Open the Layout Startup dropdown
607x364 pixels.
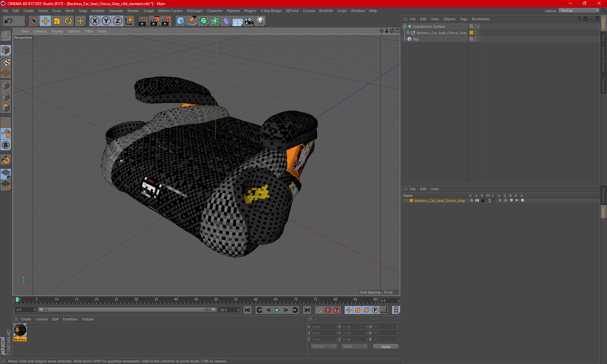coord(579,10)
